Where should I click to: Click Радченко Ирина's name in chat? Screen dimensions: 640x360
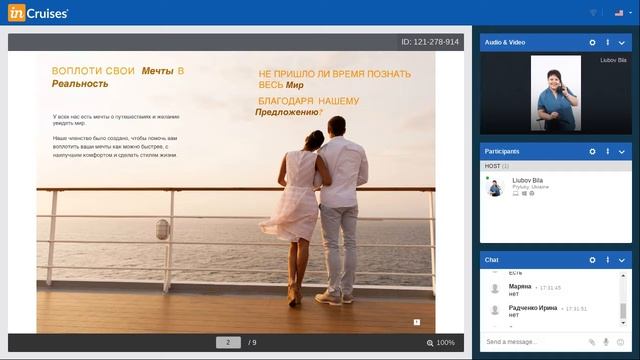coord(533,308)
